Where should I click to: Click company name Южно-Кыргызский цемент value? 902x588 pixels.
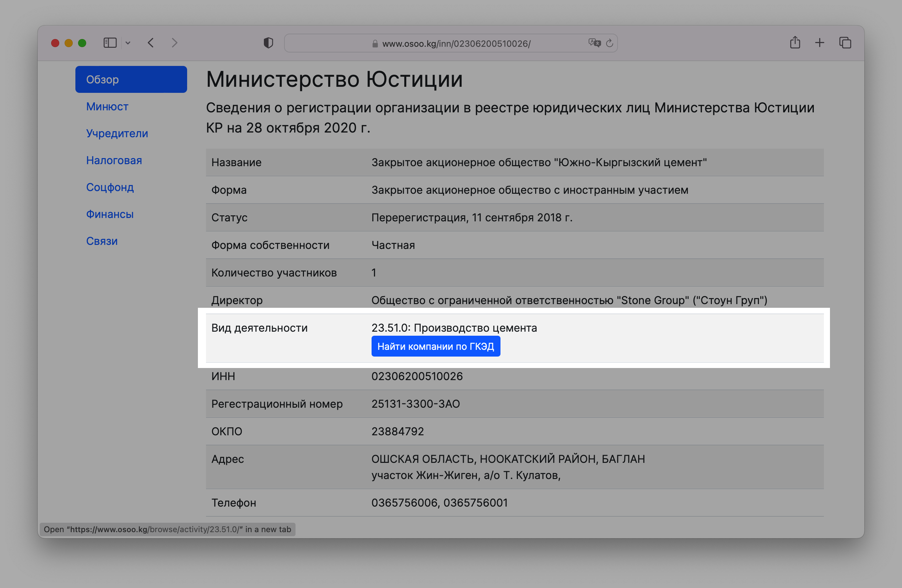pyautogui.click(x=539, y=162)
